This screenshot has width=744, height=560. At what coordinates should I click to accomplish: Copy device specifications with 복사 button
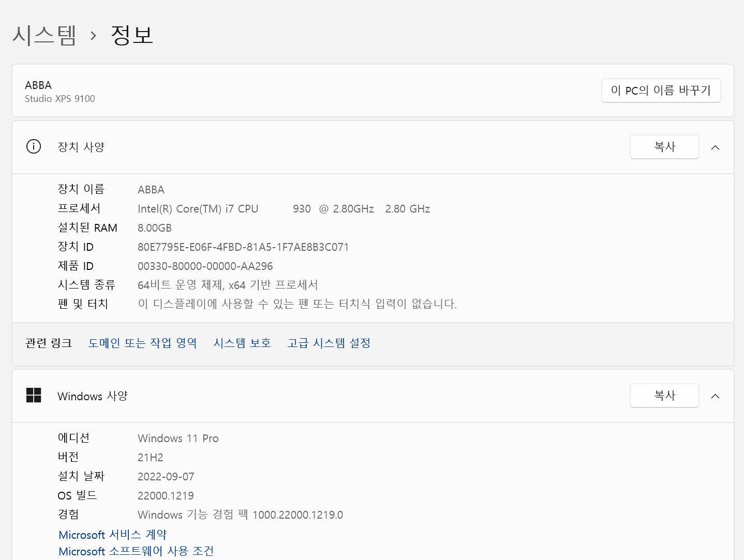click(664, 147)
